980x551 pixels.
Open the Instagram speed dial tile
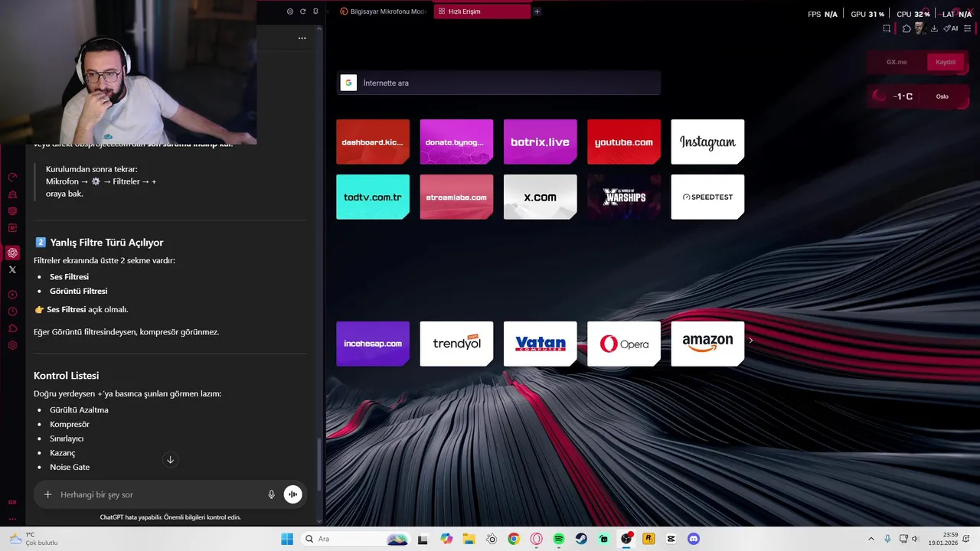[707, 142]
